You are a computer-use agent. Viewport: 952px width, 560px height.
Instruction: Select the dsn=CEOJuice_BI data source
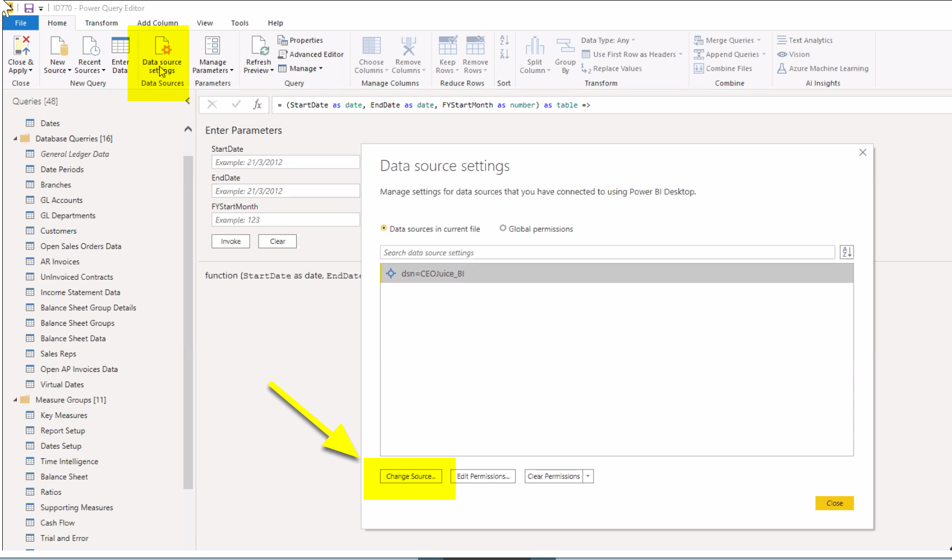pos(616,274)
